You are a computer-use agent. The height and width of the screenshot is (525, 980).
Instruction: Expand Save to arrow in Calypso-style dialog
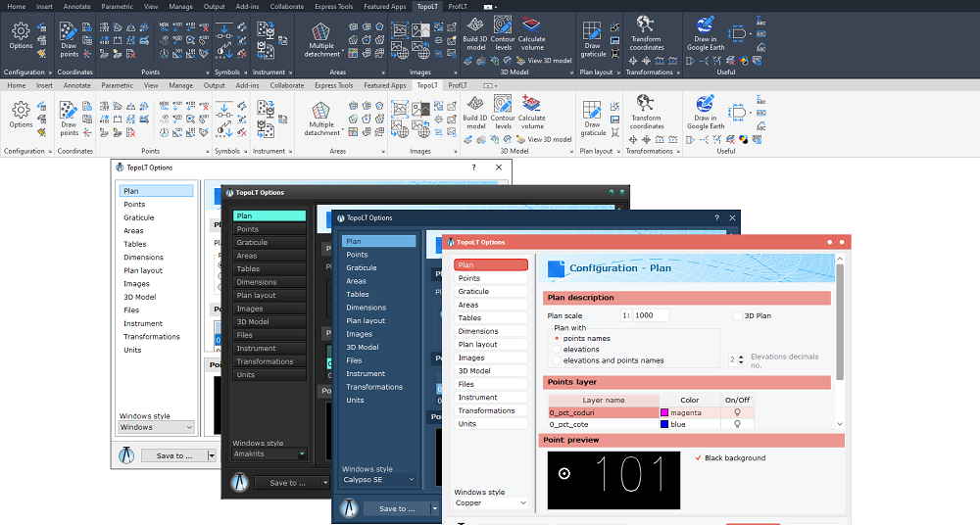click(434, 508)
